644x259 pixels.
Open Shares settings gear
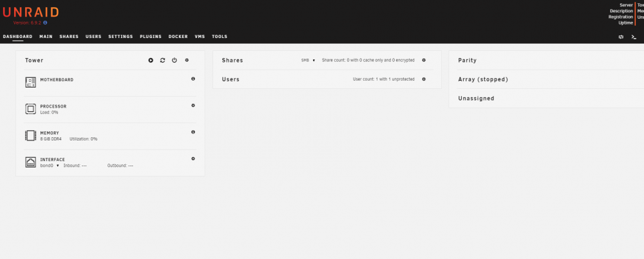[x=424, y=60]
